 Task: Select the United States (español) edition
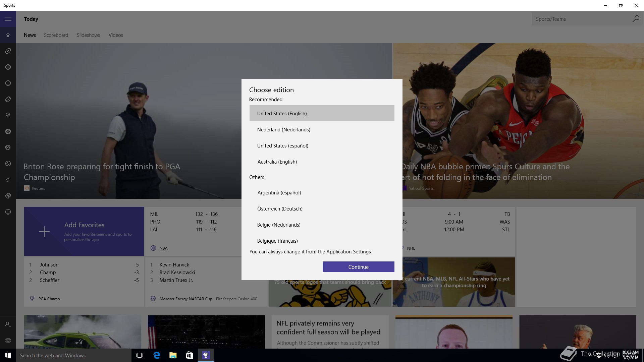(322, 145)
